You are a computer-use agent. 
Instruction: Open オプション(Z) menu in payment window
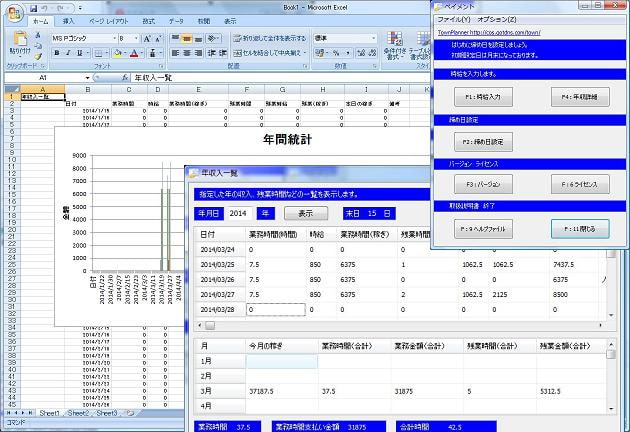click(497, 19)
